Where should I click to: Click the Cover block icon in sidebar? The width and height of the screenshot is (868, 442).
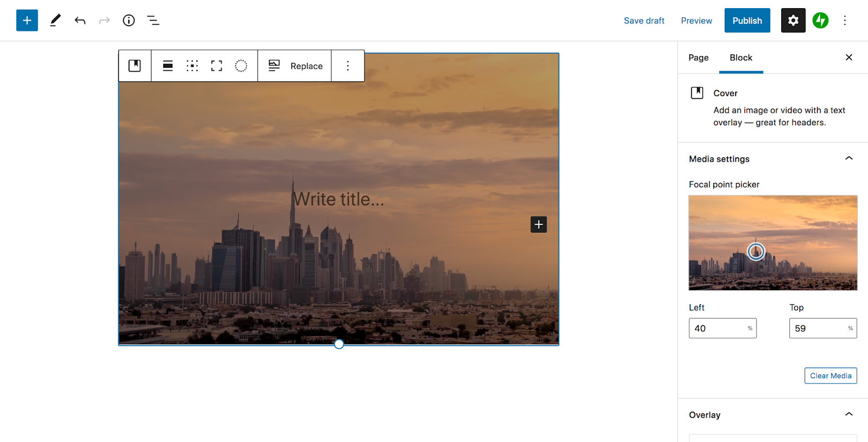coord(697,93)
